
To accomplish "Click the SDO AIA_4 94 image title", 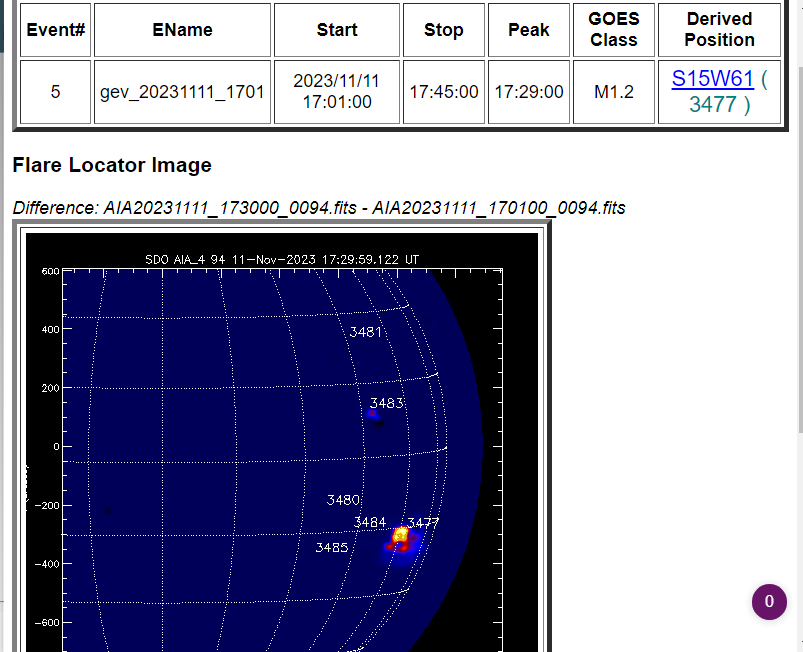I will (x=282, y=260).
